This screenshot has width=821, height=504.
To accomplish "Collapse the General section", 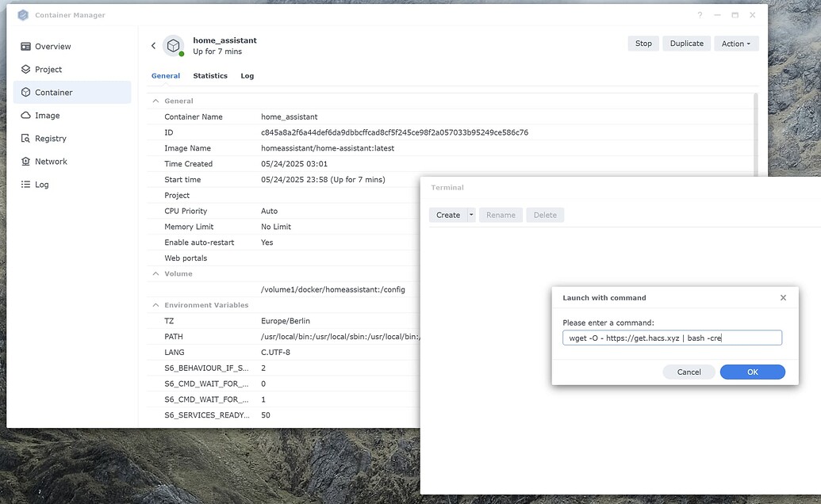I will [155, 101].
